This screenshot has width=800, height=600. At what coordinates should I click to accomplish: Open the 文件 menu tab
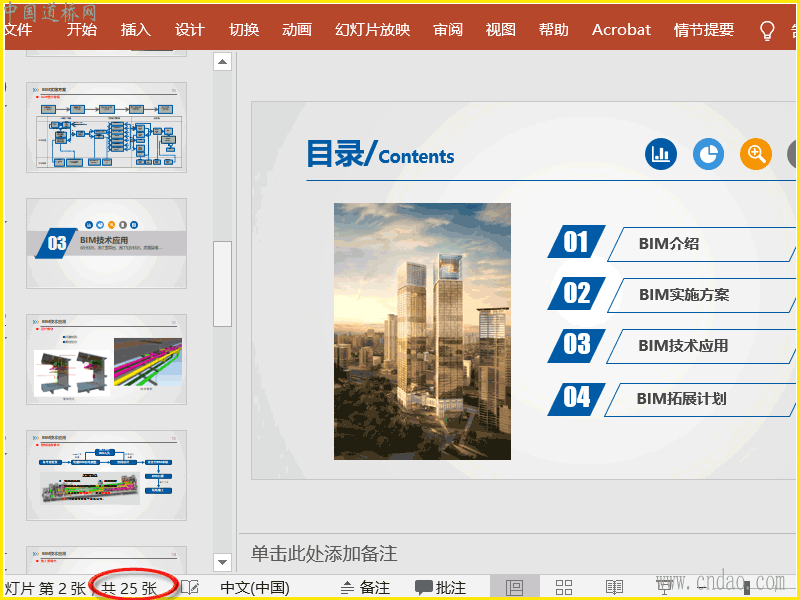pos(18,30)
